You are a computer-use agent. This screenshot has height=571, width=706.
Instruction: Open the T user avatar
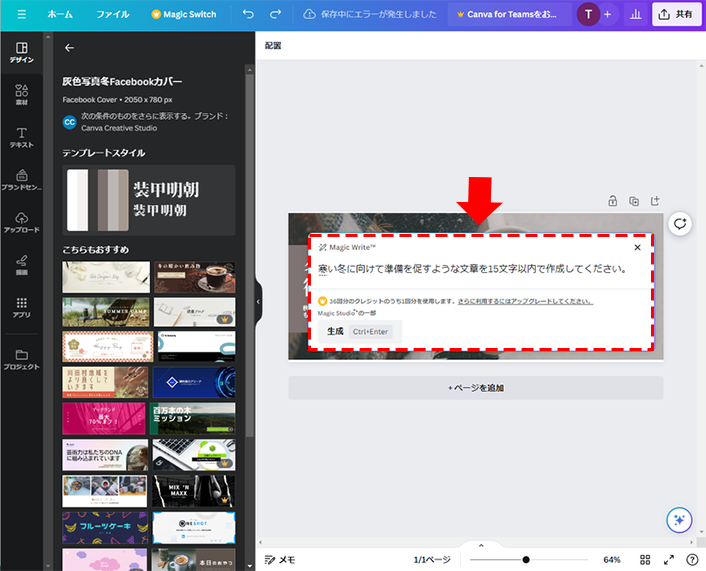(x=588, y=14)
